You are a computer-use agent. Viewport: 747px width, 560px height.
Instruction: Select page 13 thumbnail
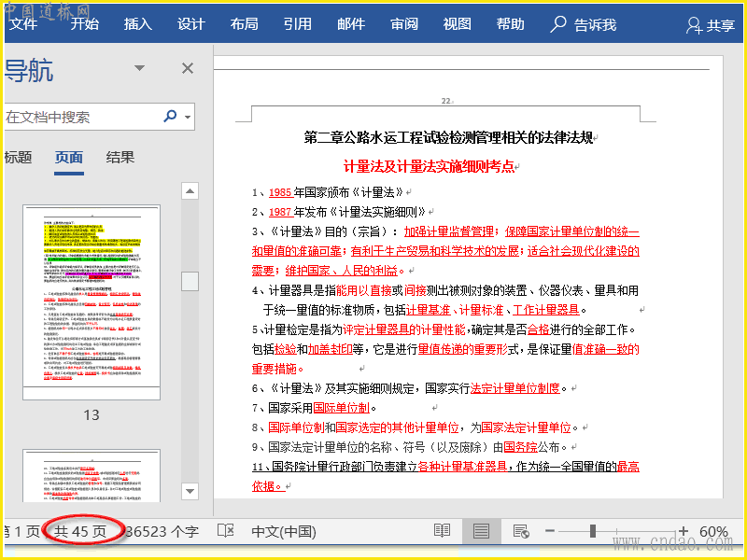pos(92,303)
